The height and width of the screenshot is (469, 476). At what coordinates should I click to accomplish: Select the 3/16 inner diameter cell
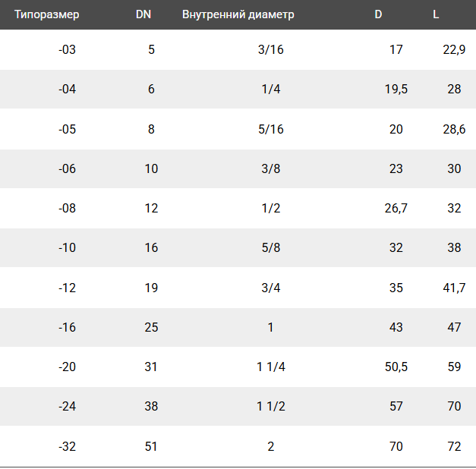coord(270,50)
